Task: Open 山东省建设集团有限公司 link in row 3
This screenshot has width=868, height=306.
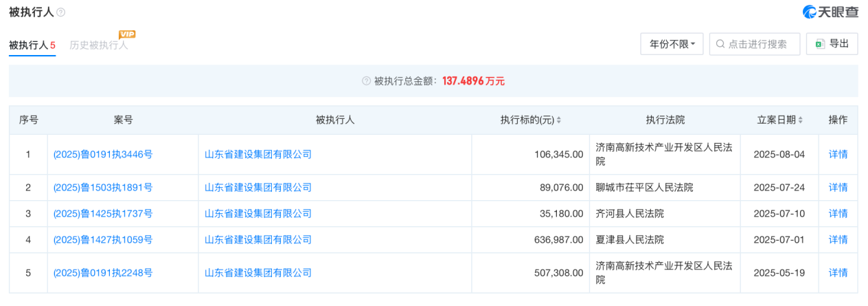Action: click(x=258, y=214)
